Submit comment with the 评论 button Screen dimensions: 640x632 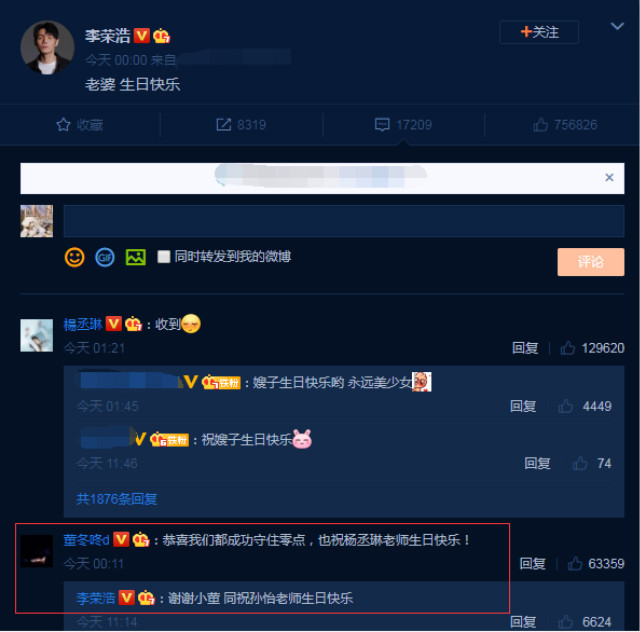[x=591, y=262]
